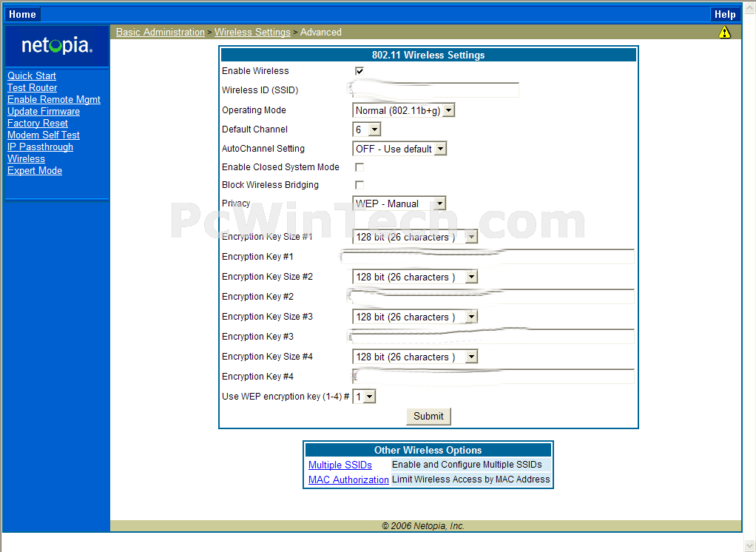Toggle the Enable Wireless checkbox
This screenshot has width=756, height=552.
pos(360,71)
